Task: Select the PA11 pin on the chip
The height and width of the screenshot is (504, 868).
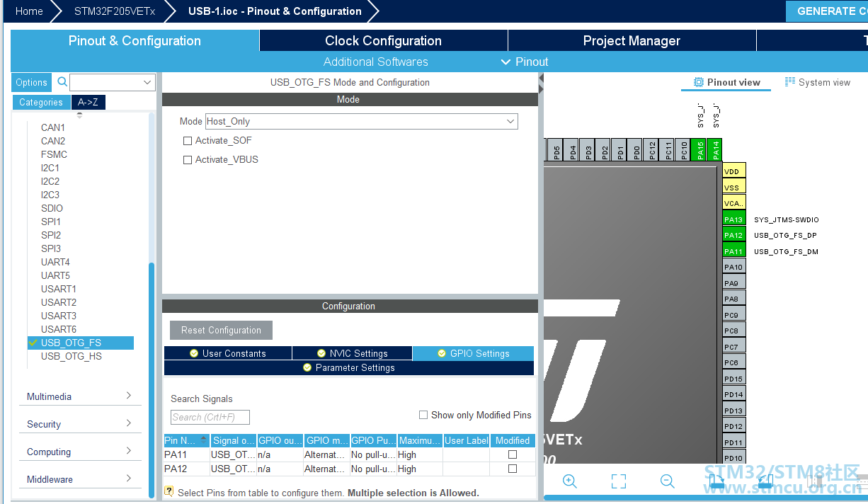Action: [733, 251]
